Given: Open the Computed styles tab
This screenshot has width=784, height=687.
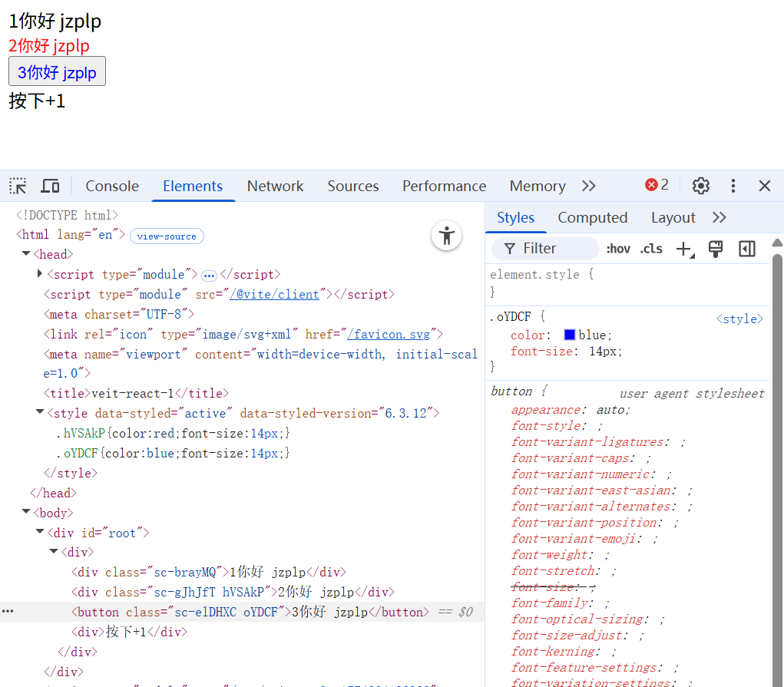Looking at the screenshot, I should click(592, 217).
